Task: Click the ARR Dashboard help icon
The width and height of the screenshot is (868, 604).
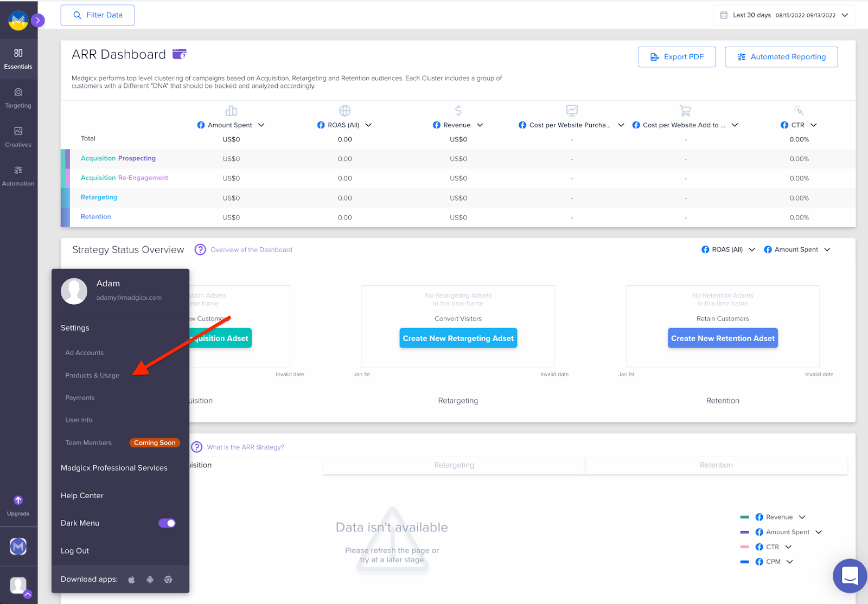Action: 180,54
